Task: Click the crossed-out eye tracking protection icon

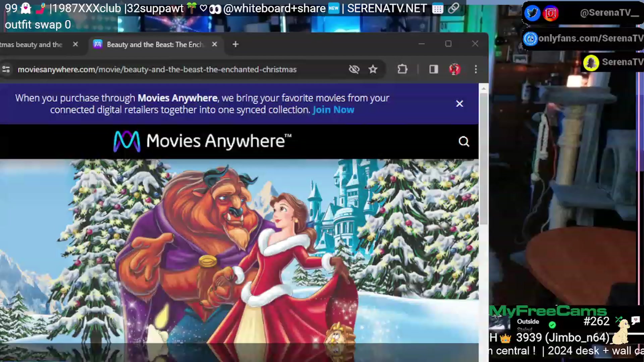Action: pos(354,69)
